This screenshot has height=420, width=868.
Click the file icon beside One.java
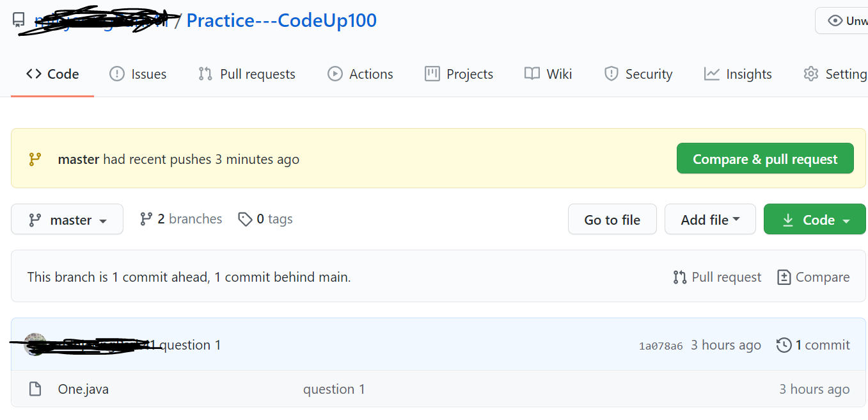(36, 389)
